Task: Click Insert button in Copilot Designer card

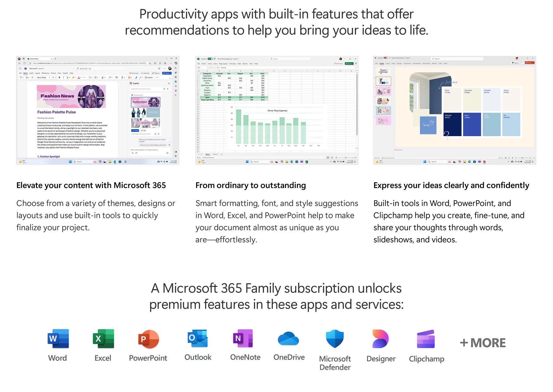Action: point(135,130)
